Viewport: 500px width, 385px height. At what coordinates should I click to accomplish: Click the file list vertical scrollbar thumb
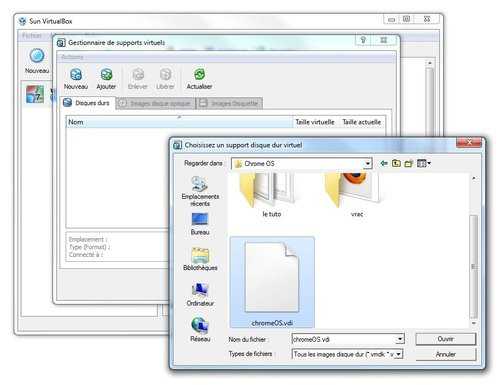click(x=473, y=266)
